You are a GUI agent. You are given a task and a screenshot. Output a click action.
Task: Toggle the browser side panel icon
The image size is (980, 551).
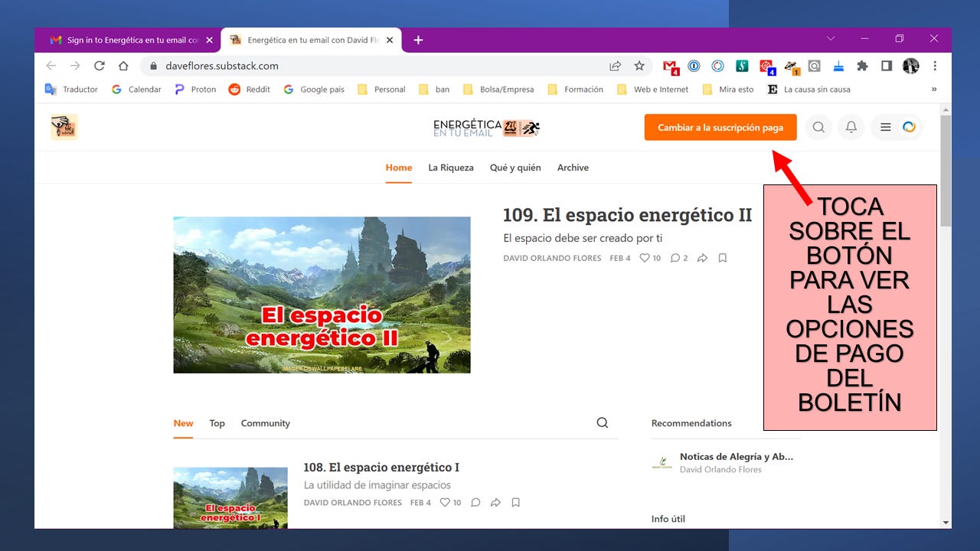point(887,66)
